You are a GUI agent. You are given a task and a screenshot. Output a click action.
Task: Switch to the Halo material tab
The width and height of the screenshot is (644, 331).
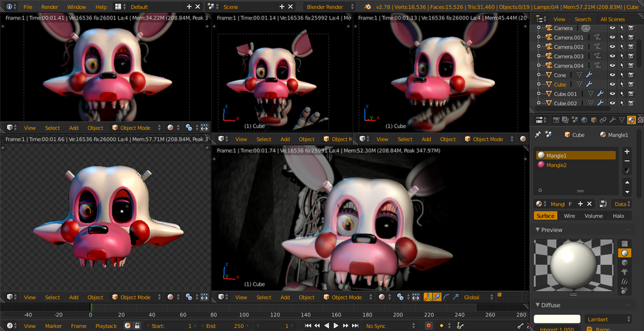coord(618,215)
